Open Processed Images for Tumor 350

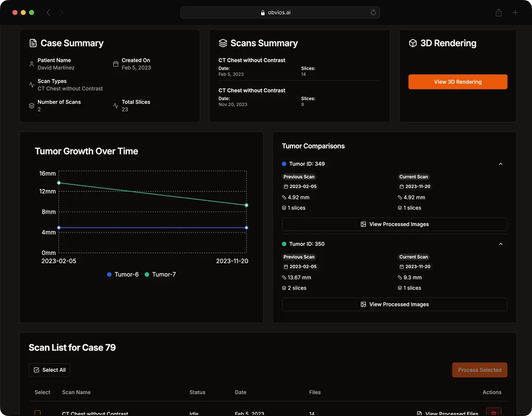[394, 304]
